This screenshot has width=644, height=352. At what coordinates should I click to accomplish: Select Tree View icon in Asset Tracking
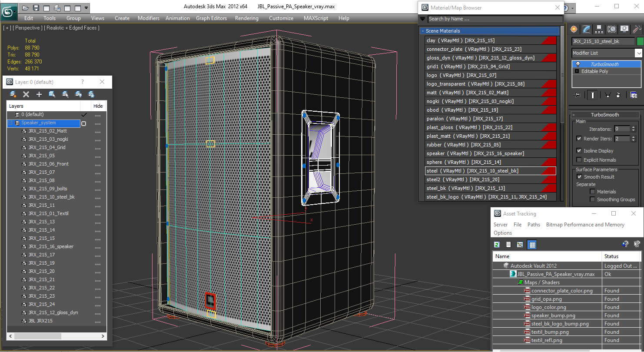[x=520, y=245]
